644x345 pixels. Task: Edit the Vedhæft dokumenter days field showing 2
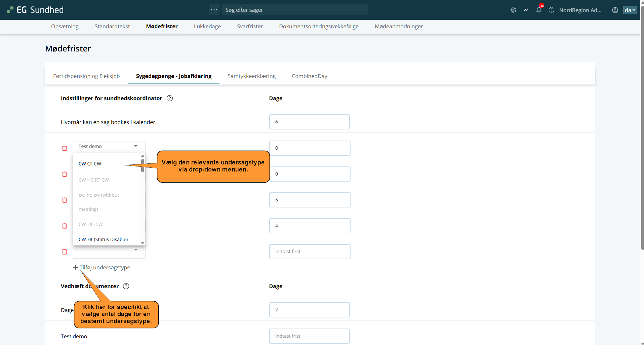click(309, 310)
